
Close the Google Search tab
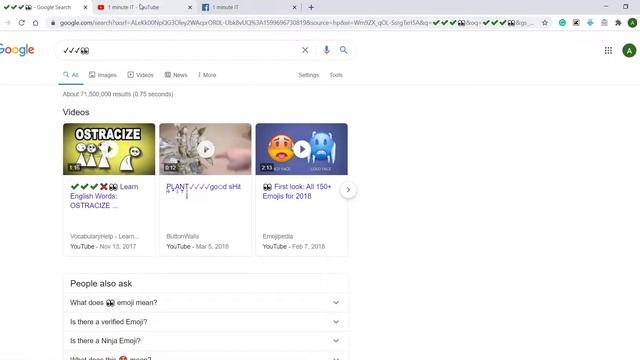pos(85,7)
